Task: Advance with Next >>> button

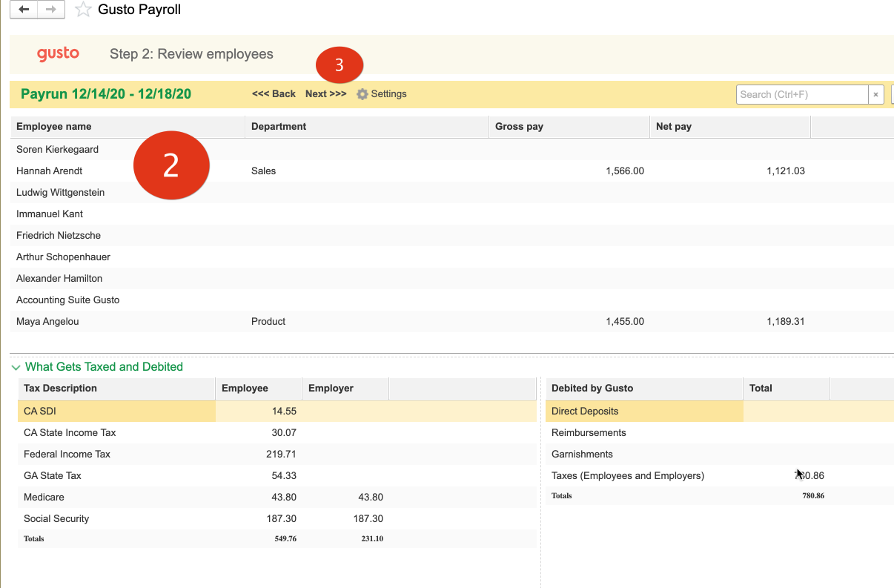Action: click(325, 94)
